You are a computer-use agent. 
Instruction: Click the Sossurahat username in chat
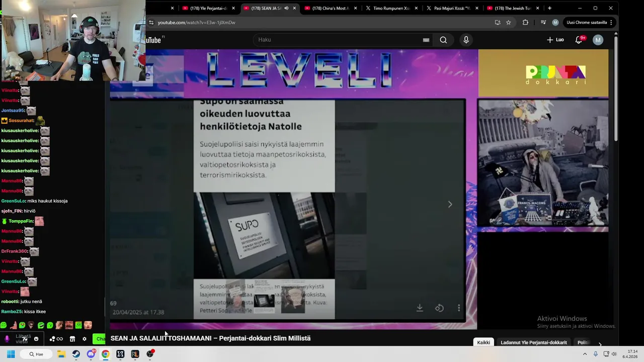pyautogui.click(x=21, y=121)
